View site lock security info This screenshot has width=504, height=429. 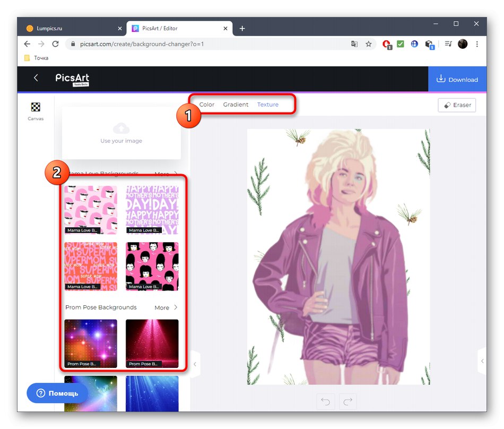(x=73, y=44)
